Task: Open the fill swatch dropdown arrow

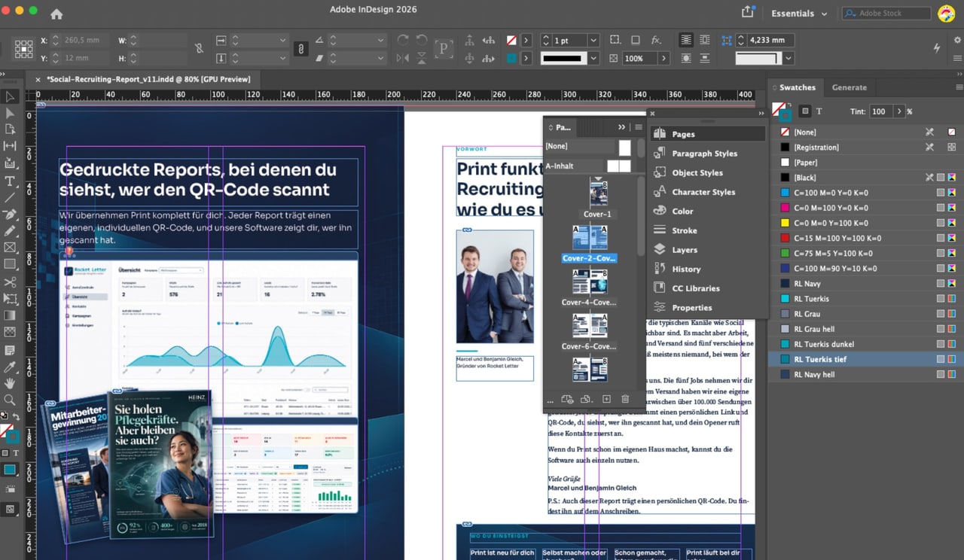Action: pos(526,40)
